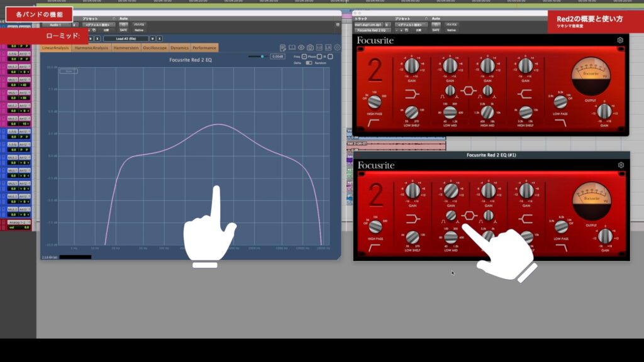Screen dimensions: 644x362
Task: Enable the Phase checkbox
Action: 319,57
